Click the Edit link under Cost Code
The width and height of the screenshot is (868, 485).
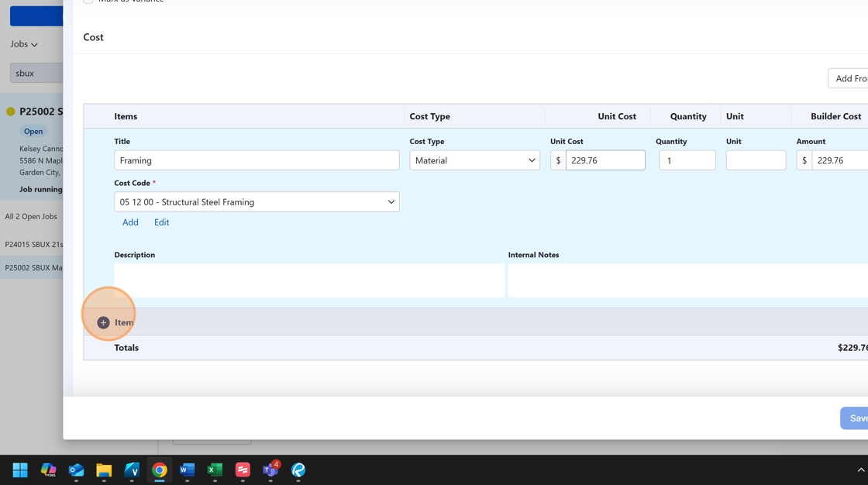(161, 222)
